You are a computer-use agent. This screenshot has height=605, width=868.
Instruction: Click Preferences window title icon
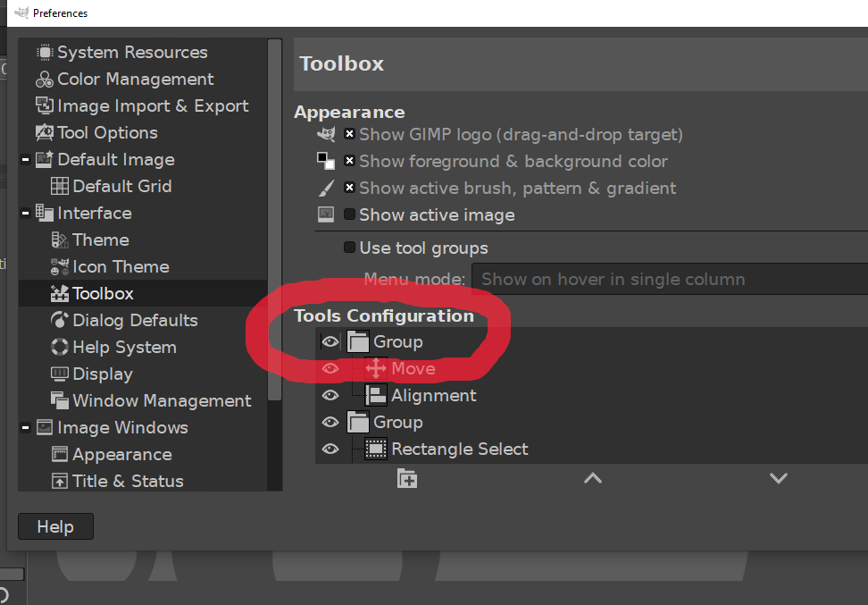21,13
